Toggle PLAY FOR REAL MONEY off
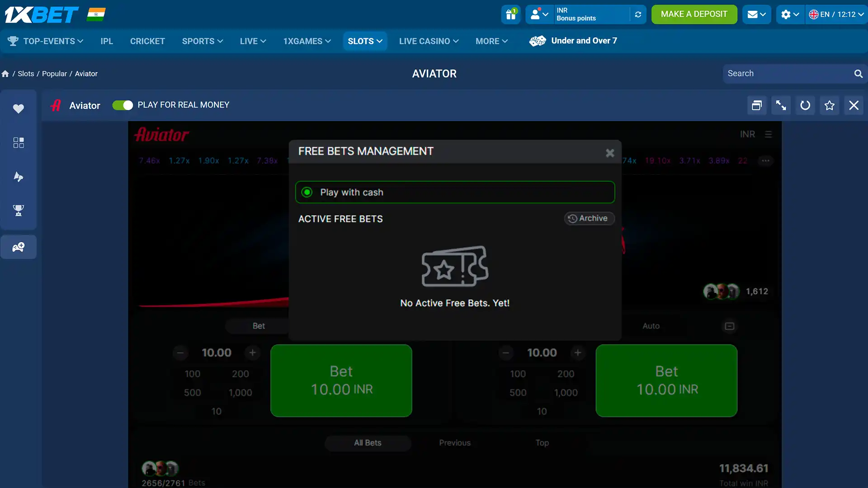Image resolution: width=868 pixels, height=488 pixels. (122, 105)
